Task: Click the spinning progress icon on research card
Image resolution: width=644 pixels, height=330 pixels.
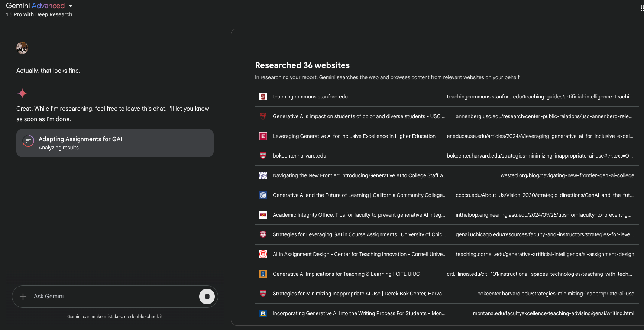Action: point(28,141)
